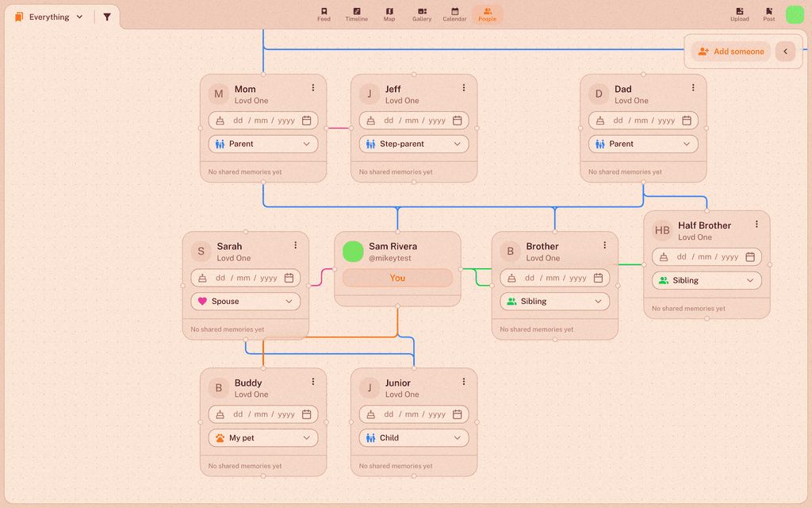
Task: Open Dad card options menu
Action: click(x=693, y=88)
